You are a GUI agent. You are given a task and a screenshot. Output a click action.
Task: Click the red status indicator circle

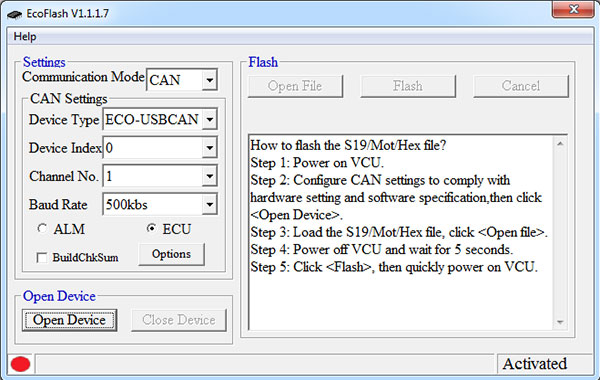pyautogui.click(x=20, y=364)
